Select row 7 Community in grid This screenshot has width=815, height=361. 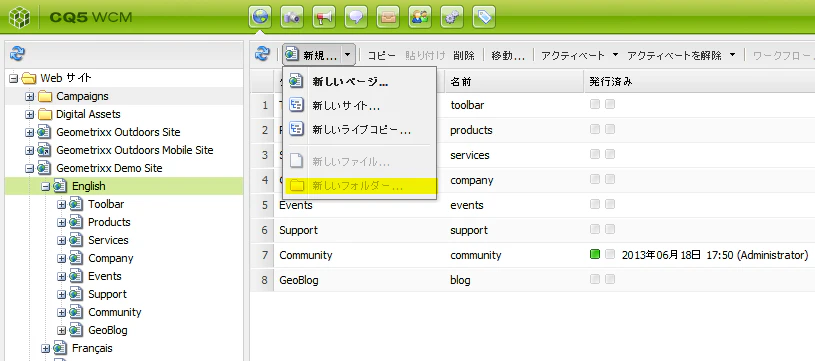click(532, 255)
